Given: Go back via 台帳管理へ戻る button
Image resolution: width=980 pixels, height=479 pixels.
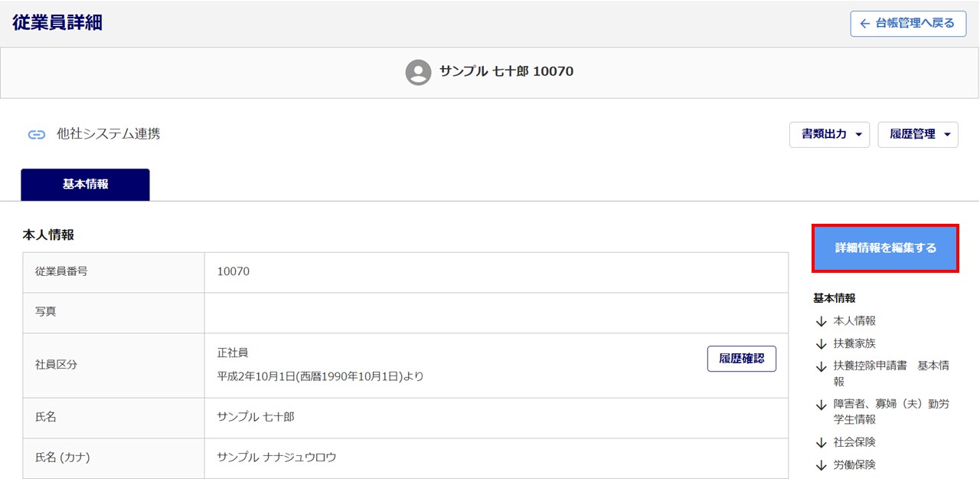Looking at the screenshot, I should [x=907, y=24].
